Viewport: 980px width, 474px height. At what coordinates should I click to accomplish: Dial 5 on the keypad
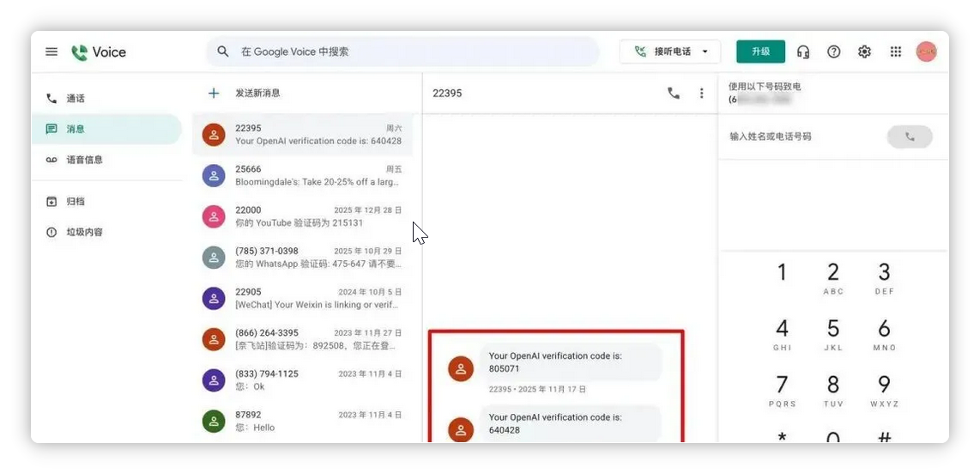pos(833,335)
